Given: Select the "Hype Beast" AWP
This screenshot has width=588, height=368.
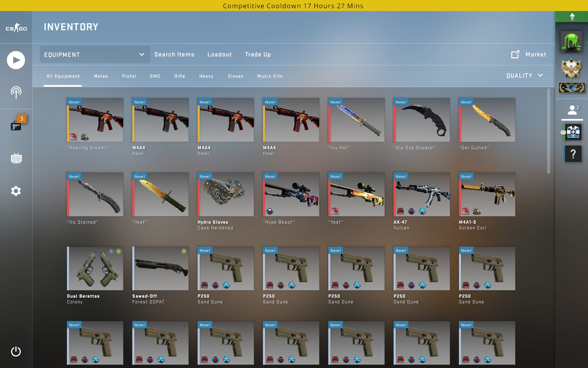Looking at the screenshot, I should pos(291,194).
